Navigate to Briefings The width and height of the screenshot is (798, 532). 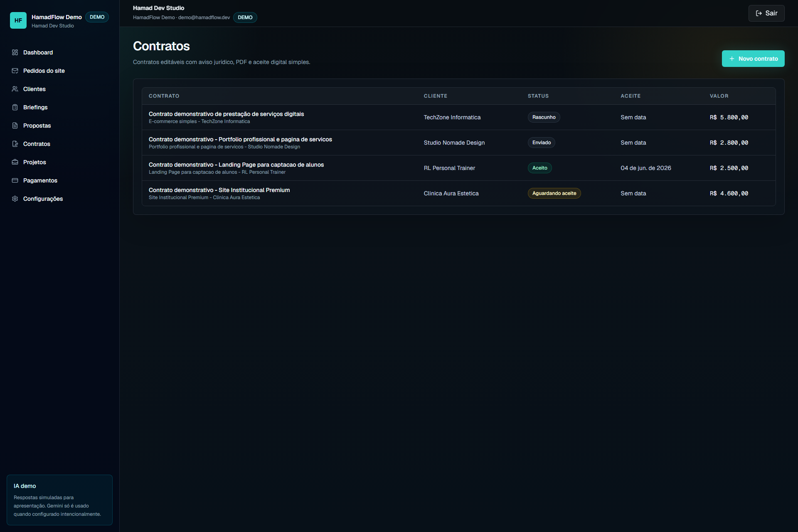[59, 107]
